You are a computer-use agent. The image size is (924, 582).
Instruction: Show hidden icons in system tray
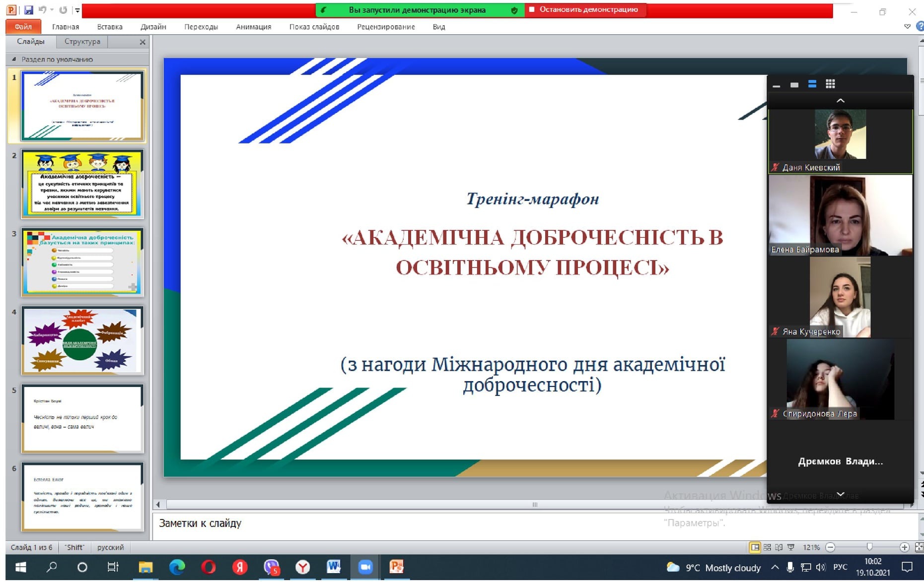point(775,567)
